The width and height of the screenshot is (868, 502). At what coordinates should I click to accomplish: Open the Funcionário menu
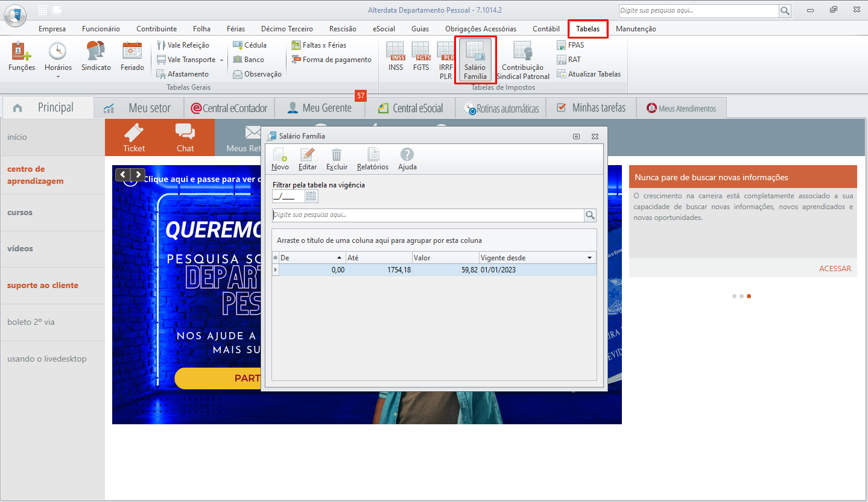coord(101,29)
